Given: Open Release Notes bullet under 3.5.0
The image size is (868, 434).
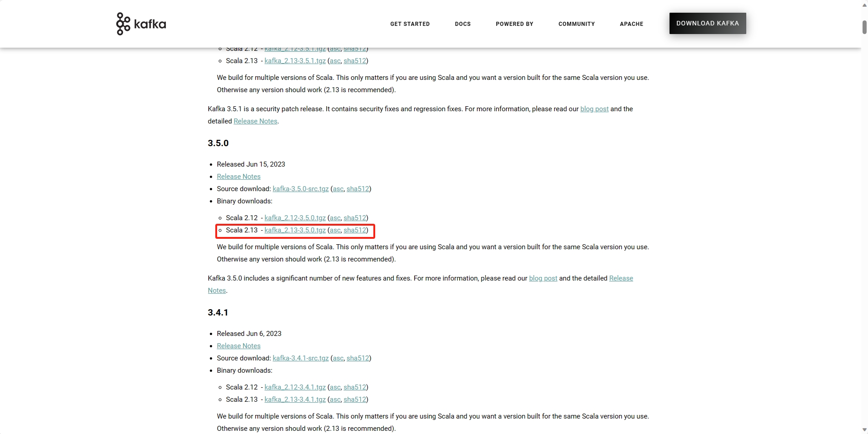Looking at the screenshot, I should pyautogui.click(x=238, y=177).
